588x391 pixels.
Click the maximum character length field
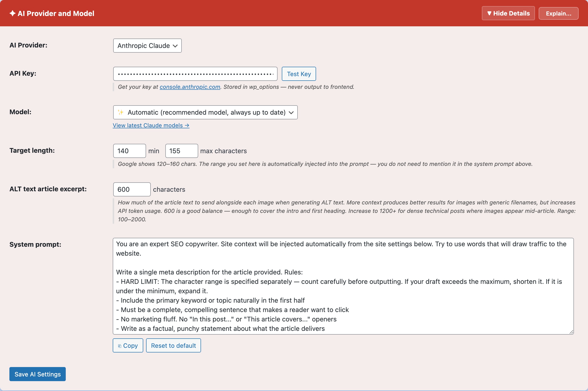point(181,151)
